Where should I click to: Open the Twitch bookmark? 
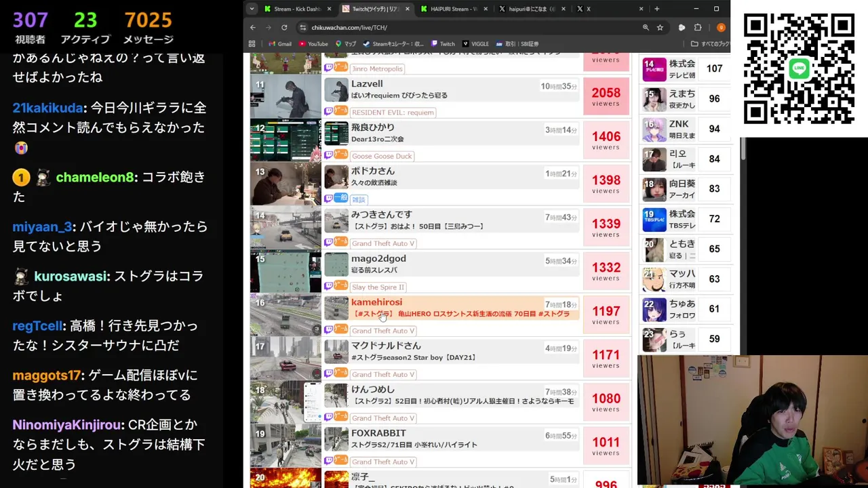443,44
